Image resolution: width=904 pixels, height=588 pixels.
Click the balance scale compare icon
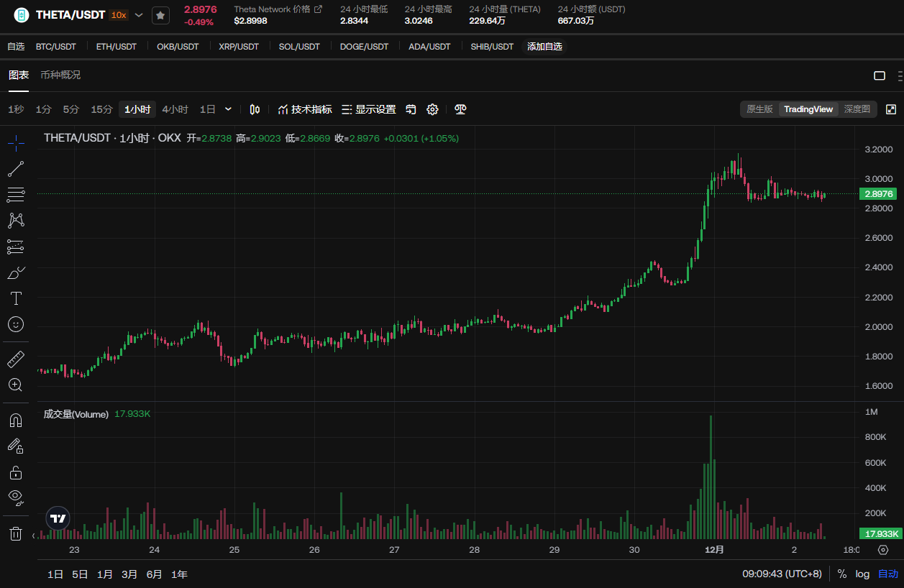pos(461,109)
